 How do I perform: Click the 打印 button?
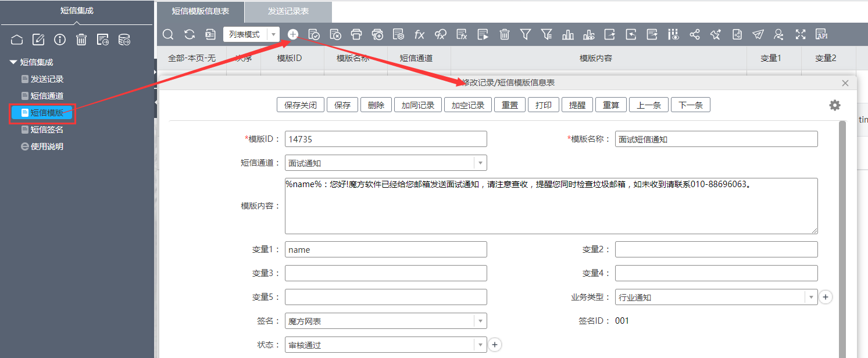pos(544,105)
